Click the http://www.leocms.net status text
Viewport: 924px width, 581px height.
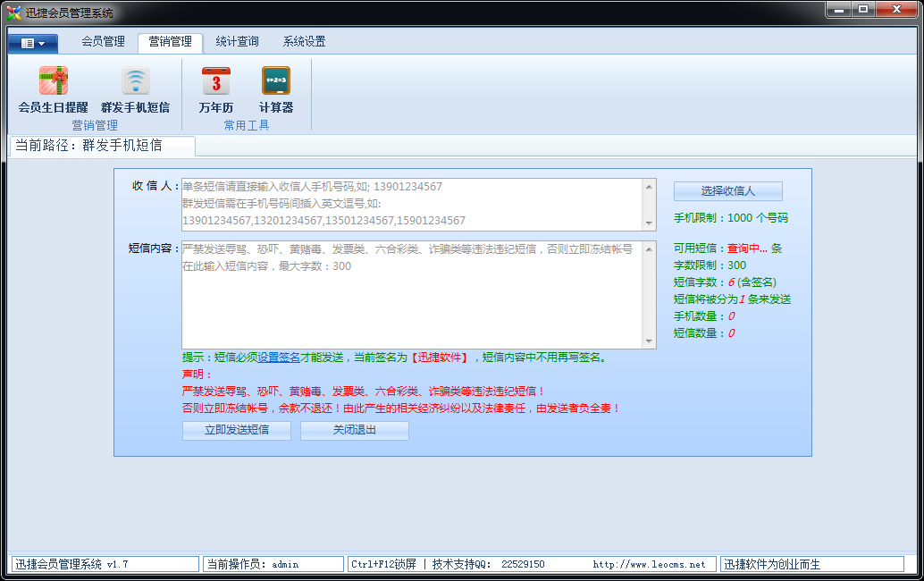(649, 565)
